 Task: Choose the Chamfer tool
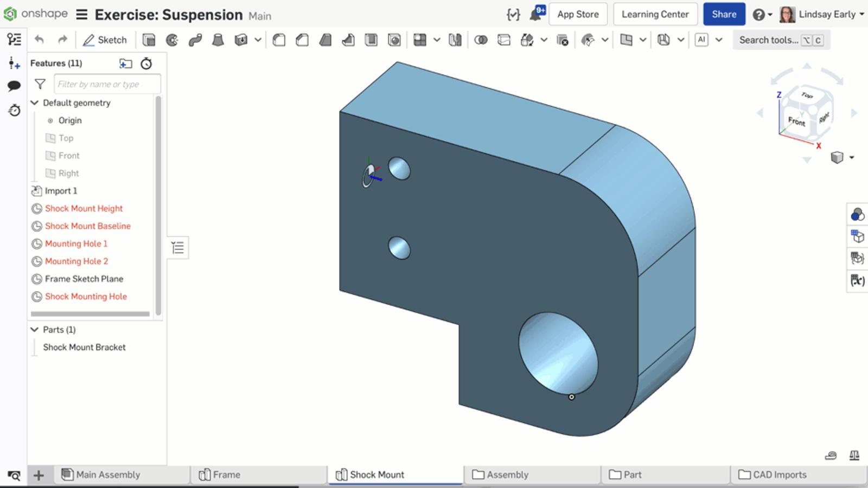tap(302, 40)
